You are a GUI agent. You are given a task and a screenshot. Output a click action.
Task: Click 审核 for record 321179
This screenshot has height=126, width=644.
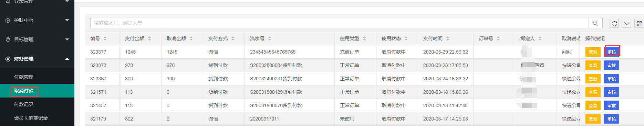612,119
